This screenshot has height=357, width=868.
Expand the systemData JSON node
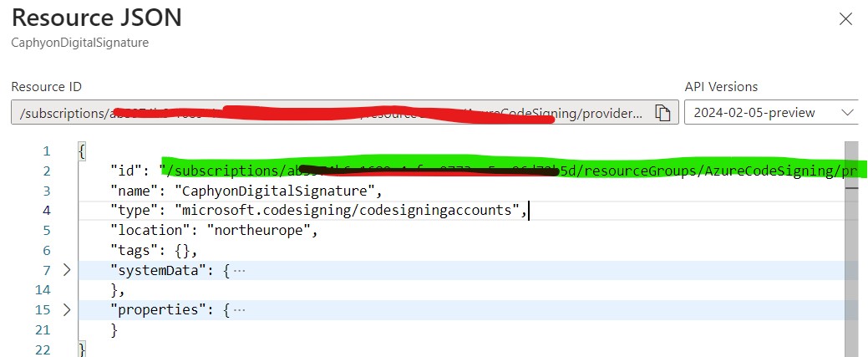66,269
